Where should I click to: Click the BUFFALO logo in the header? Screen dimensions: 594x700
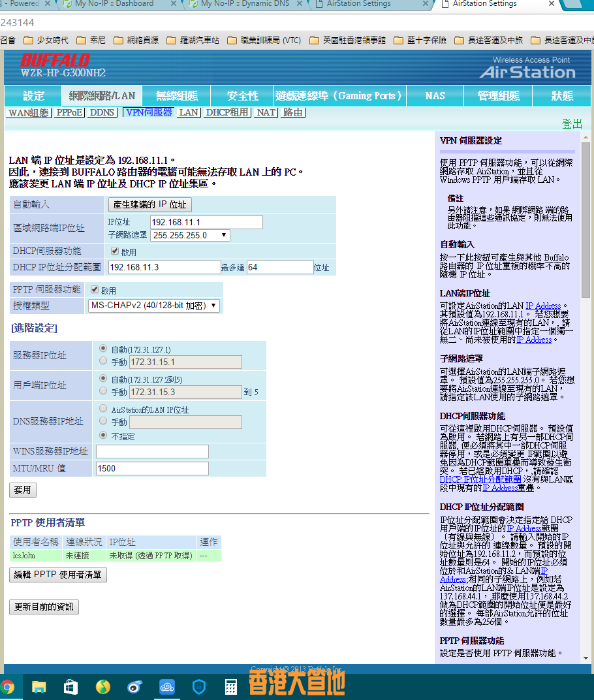point(55,60)
